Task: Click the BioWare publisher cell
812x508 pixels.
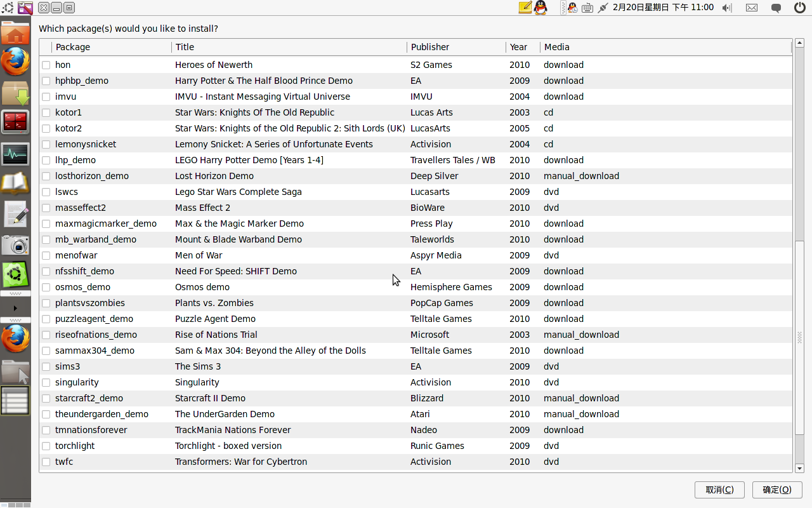Action: (x=428, y=208)
